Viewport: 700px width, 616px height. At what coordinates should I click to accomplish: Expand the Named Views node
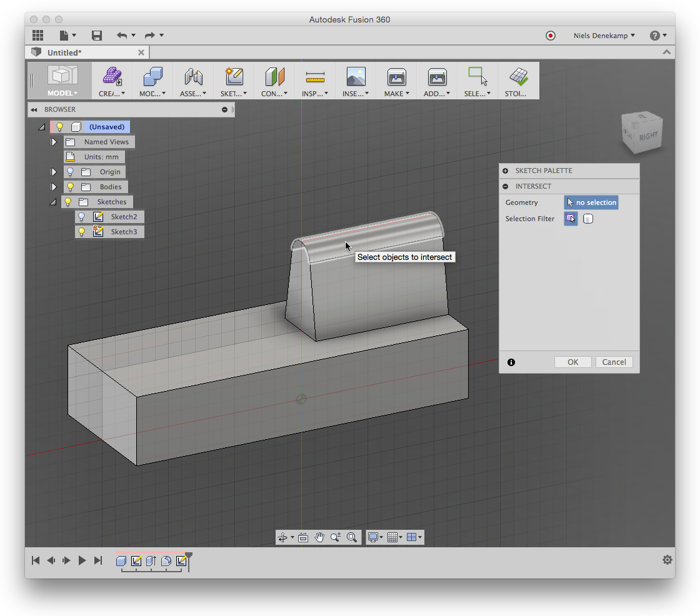pyautogui.click(x=53, y=142)
